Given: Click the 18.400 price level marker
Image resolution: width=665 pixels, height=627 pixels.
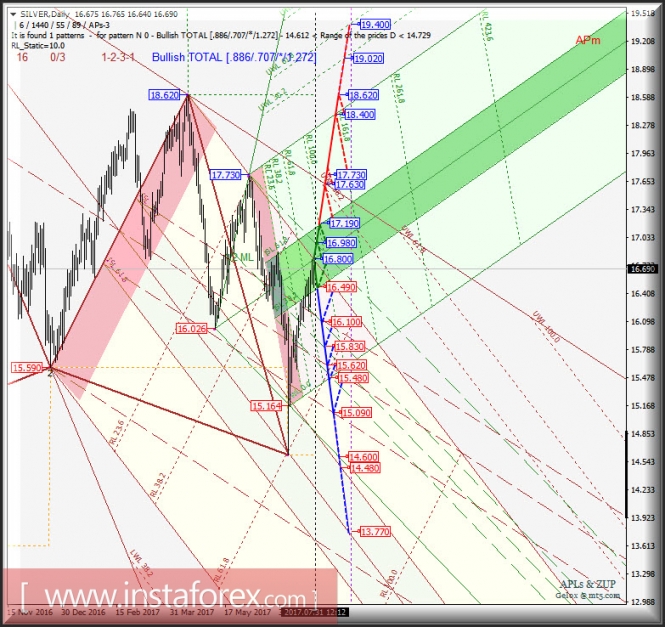Looking at the screenshot, I should point(360,115).
